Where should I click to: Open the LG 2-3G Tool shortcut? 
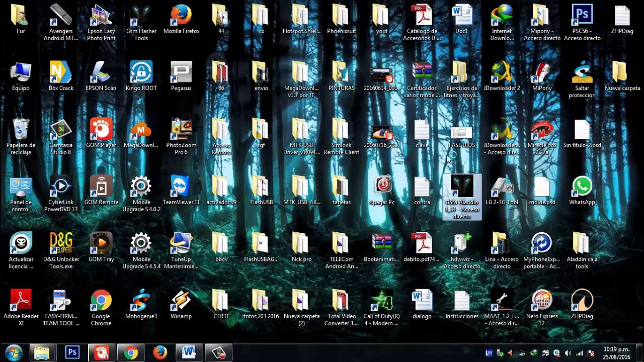[x=502, y=191]
